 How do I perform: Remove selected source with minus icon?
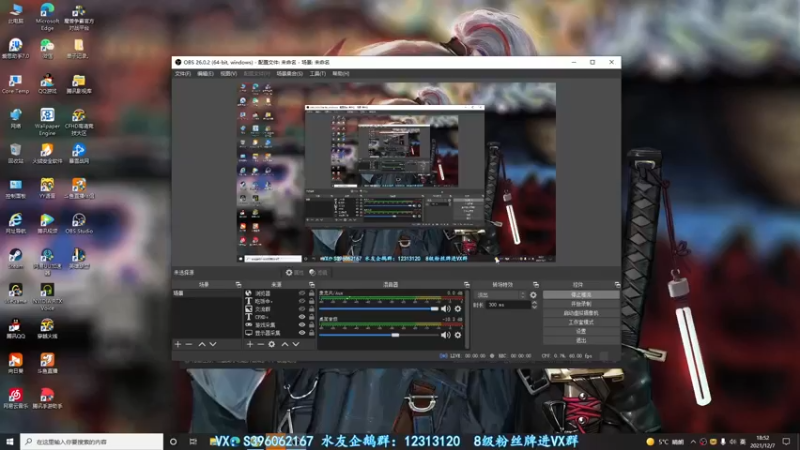pyautogui.click(x=260, y=344)
